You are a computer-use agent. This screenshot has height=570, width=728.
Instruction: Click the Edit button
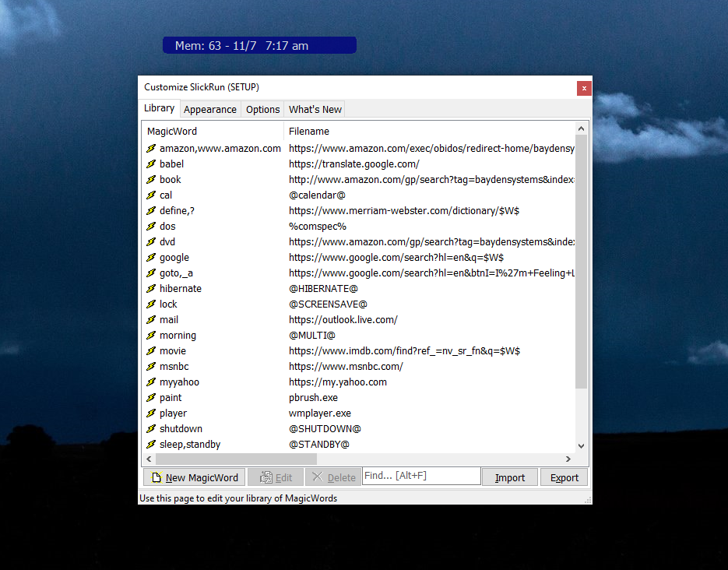point(276,477)
